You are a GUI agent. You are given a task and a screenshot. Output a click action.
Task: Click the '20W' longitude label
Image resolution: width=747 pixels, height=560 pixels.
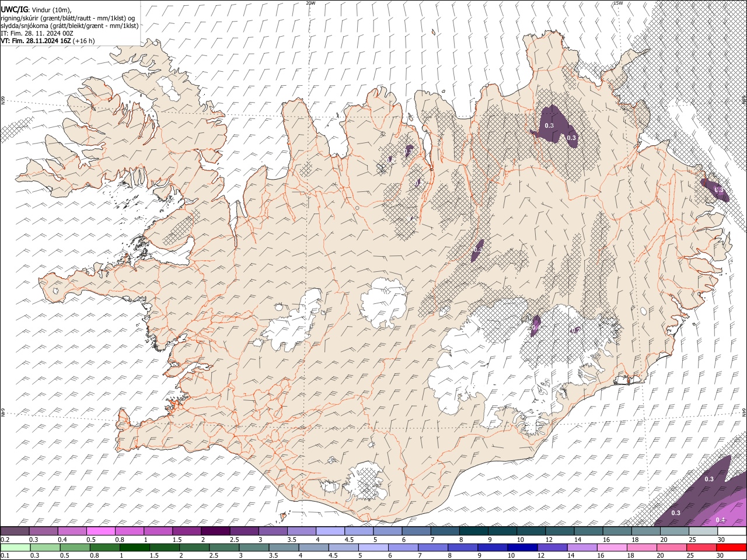[311, 3]
